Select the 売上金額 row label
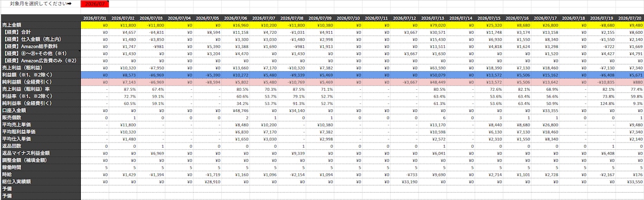 tap(41, 25)
